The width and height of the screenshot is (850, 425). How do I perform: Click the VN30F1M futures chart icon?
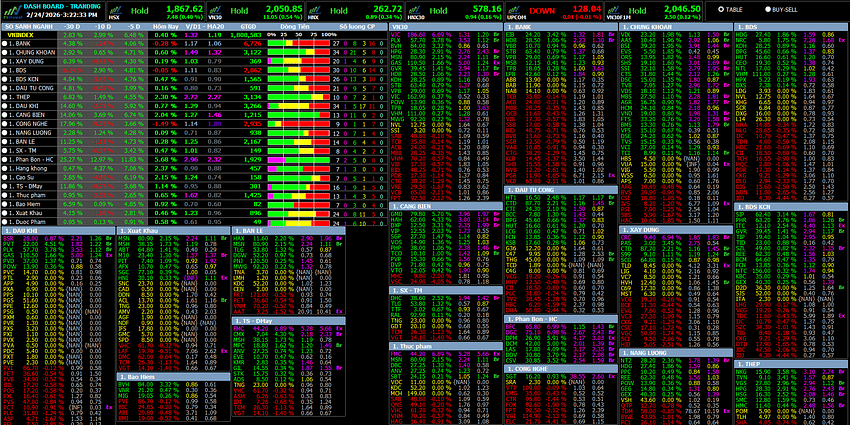[614, 9]
